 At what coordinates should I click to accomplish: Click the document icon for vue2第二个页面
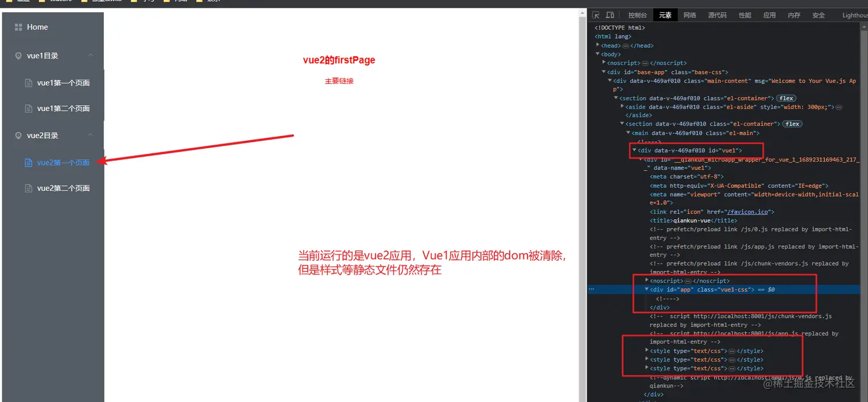[29, 188]
